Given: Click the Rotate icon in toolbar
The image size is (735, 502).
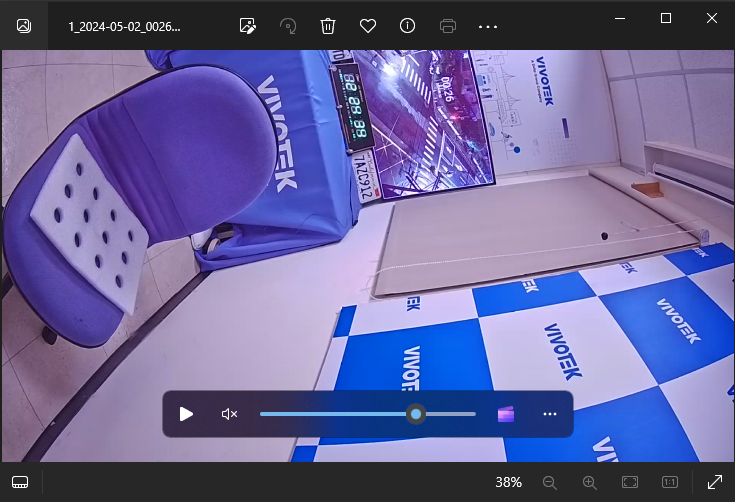Looking at the screenshot, I should click(x=288, y=26).
